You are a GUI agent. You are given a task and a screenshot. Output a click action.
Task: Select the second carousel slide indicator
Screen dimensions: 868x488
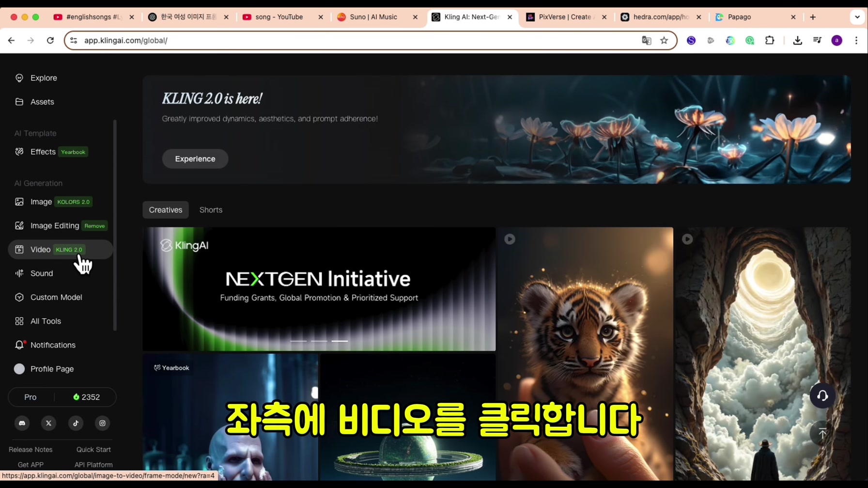click(319, 341)
